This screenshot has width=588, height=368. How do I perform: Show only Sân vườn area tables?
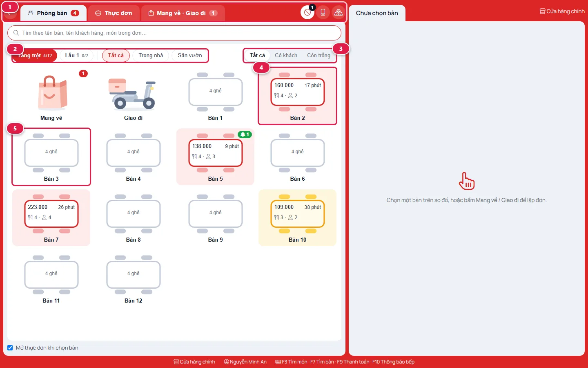[190, 56]
